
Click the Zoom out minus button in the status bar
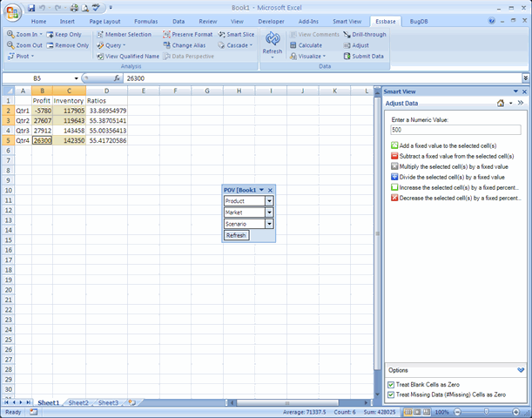coord(458,412)
